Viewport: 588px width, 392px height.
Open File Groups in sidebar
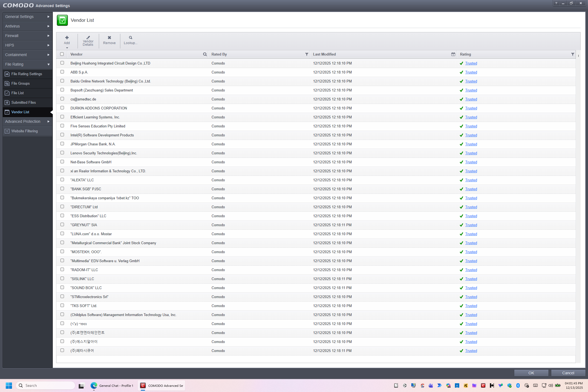pyautogui.click(x=20, y=84)
